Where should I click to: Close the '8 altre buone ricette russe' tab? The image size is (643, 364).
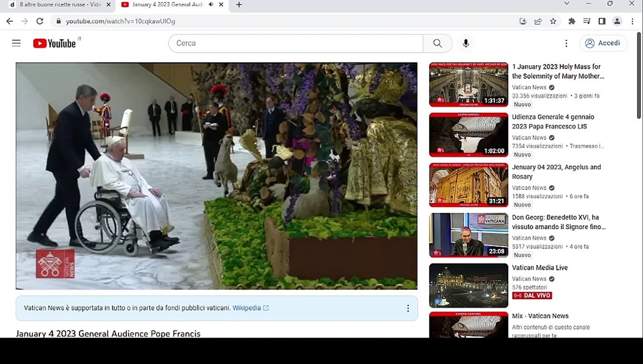pos(108,5)
